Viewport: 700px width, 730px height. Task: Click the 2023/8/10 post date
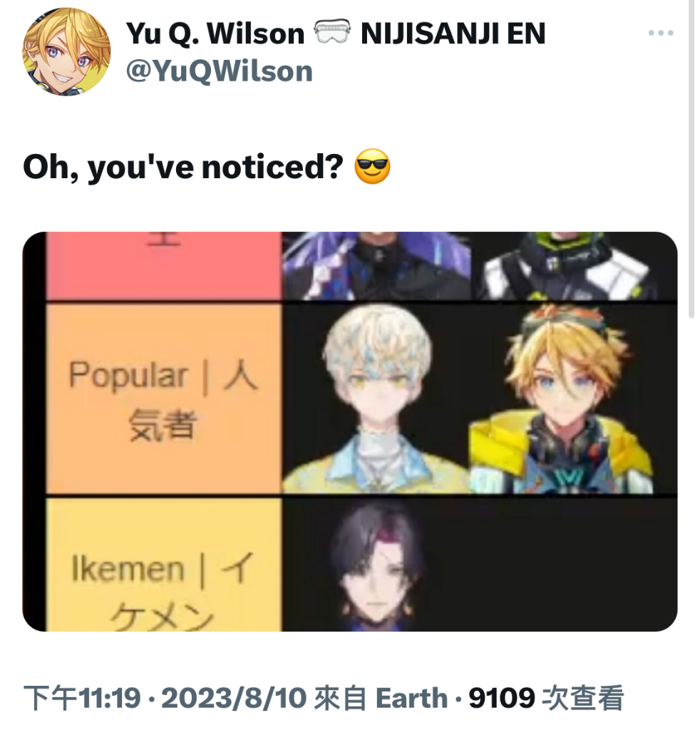[x=234, y=699]
